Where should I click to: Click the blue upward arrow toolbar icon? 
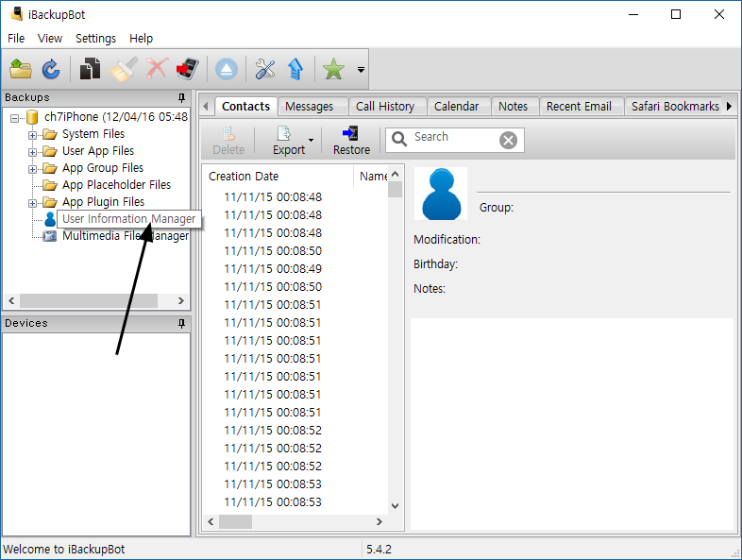(x=295, y=69)
